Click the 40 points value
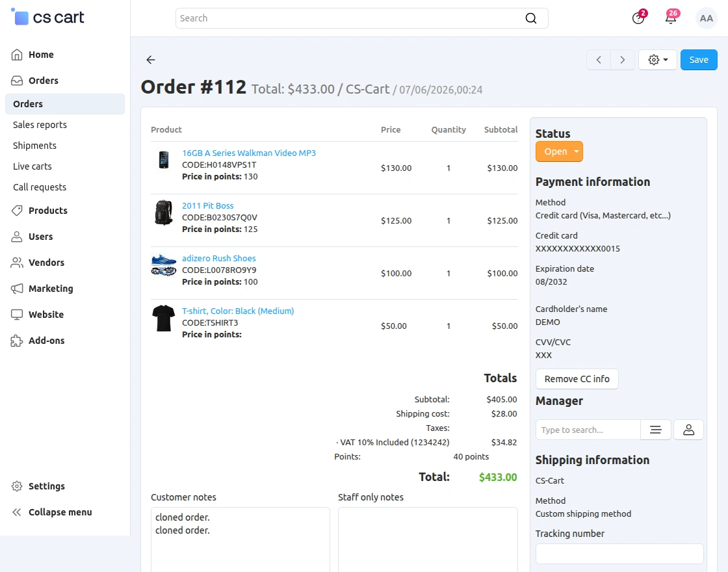The width and height of the screenshot is (728, 572). (471, 457)
